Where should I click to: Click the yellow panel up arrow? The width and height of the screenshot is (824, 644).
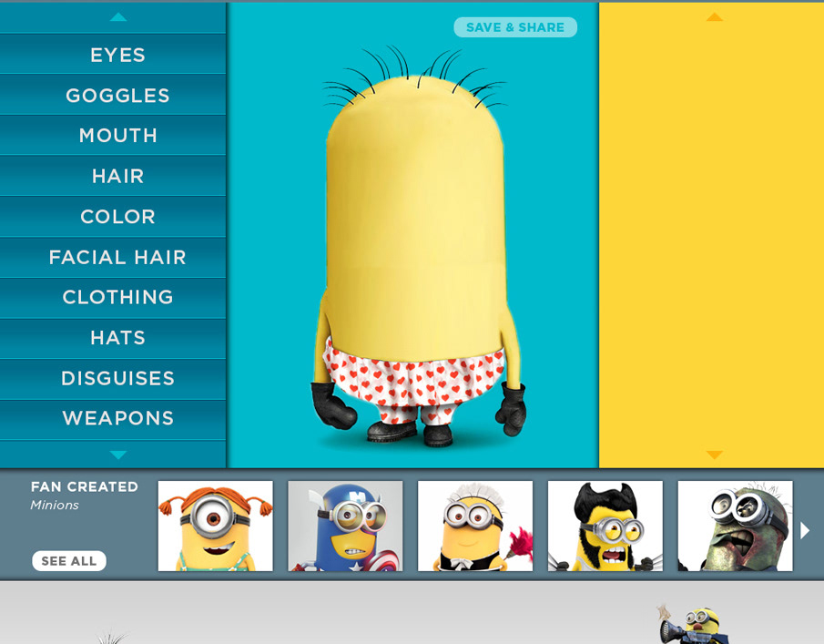point(714,17)
